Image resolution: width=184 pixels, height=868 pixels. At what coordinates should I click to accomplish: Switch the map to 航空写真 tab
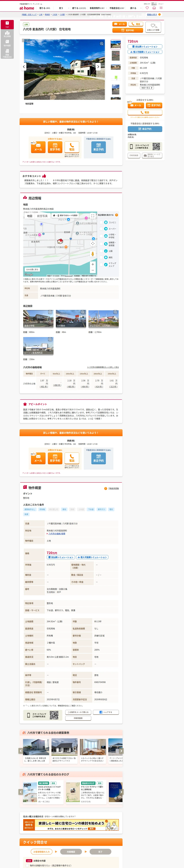click(x=42, y=216)
